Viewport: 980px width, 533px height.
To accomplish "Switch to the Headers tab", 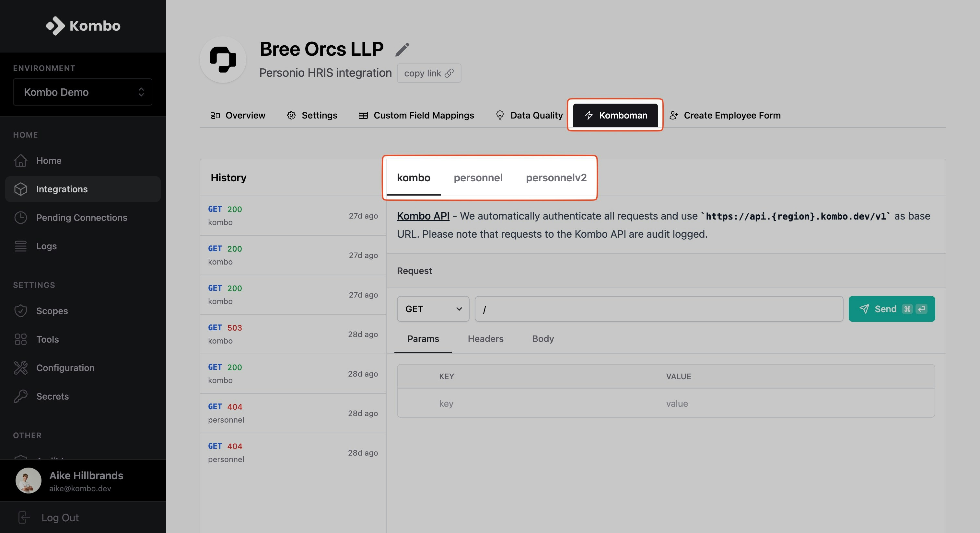I will [485, 339].
